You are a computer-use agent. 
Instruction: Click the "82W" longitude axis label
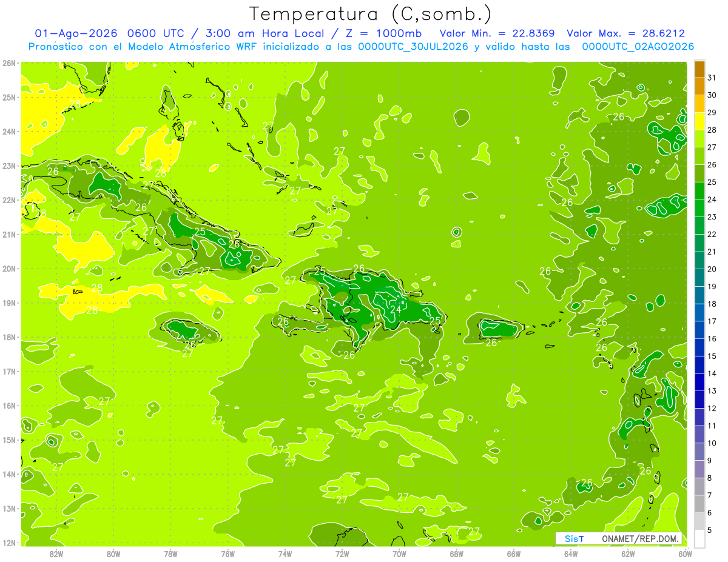pos(56,554)
